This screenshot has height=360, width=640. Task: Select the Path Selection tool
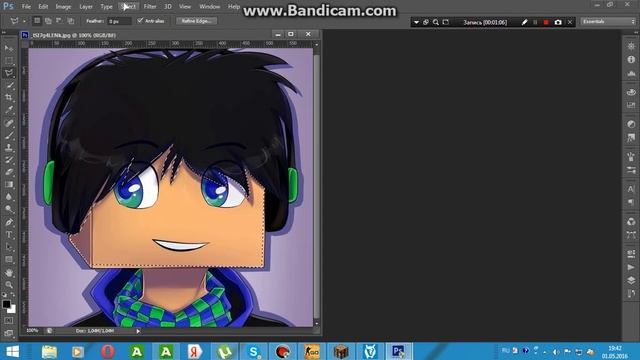[x=9, y=247]
